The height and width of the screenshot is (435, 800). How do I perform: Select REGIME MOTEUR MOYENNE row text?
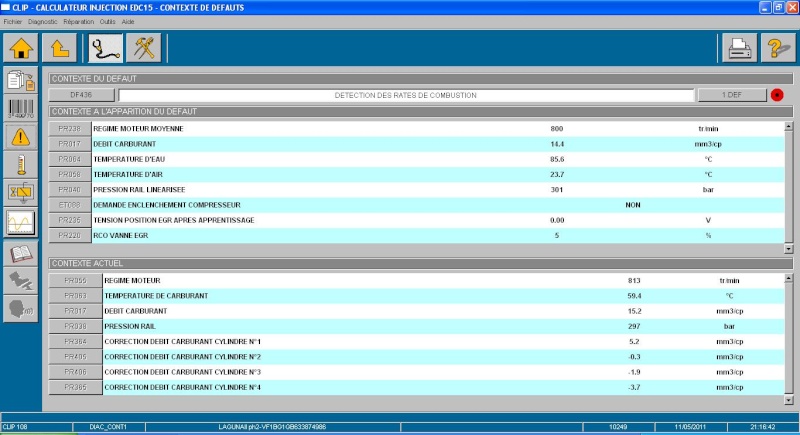click(x=138, y=129)
